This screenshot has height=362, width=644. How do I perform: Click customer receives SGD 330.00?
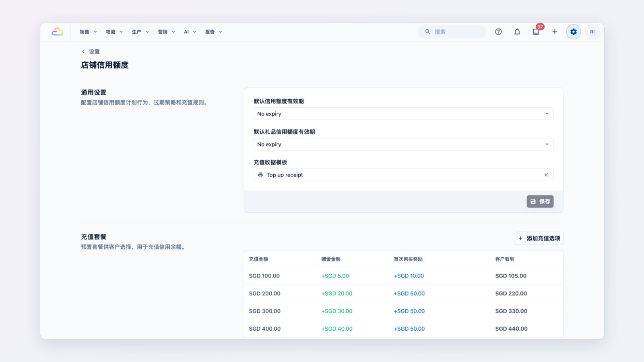click(511, 311)
